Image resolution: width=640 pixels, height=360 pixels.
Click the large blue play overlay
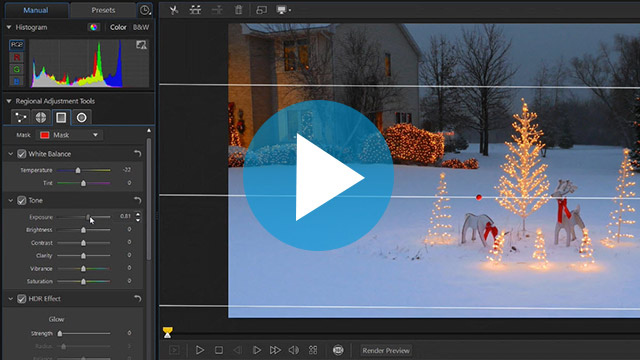(x=318, y=176)
